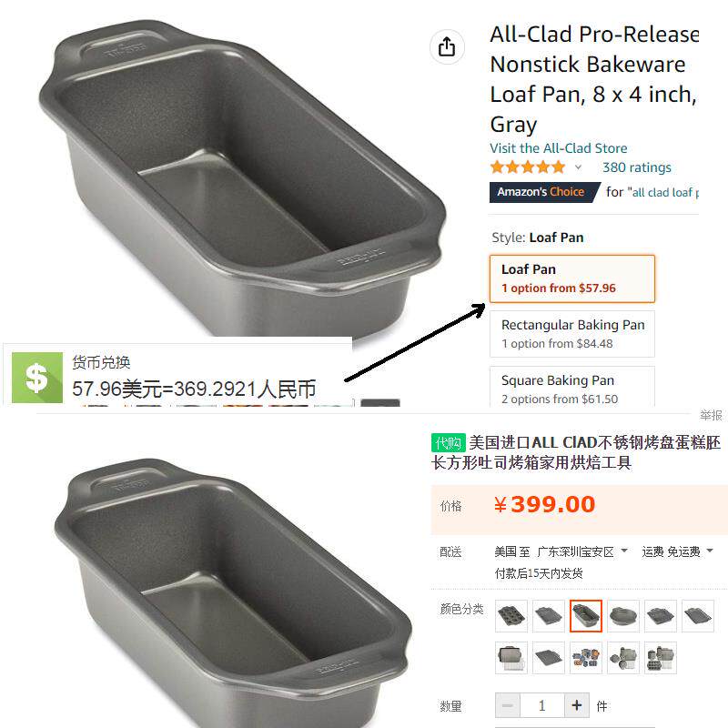
Task: Select the Square Baking Pan style option
Action: [x=572, y=387]
